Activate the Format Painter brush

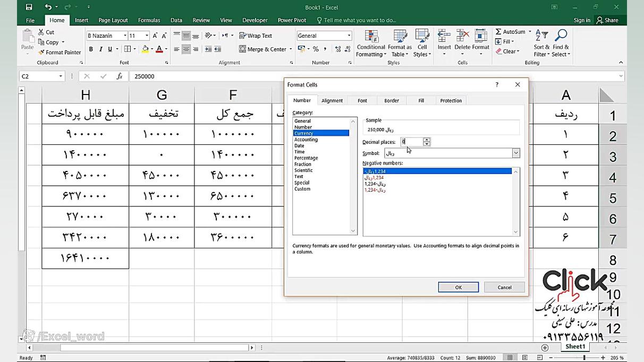(x=41, y=53)
